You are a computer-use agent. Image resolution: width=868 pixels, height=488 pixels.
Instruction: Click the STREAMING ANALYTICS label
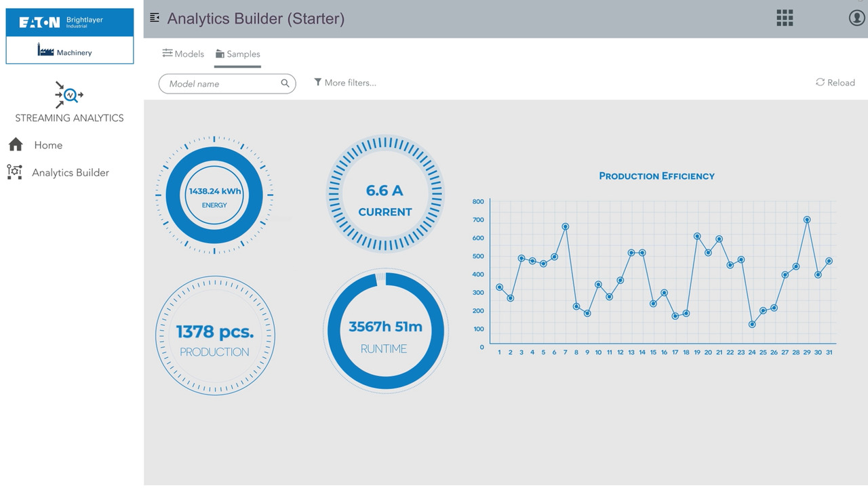click(x=70, y=118)
